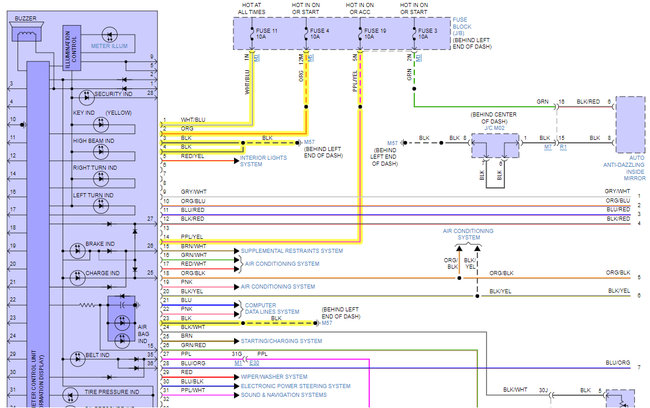Click the BLU/BLK label at pin 30
Image resolution: width=650 pixels, height=408 pixels.
pos(192,381)
